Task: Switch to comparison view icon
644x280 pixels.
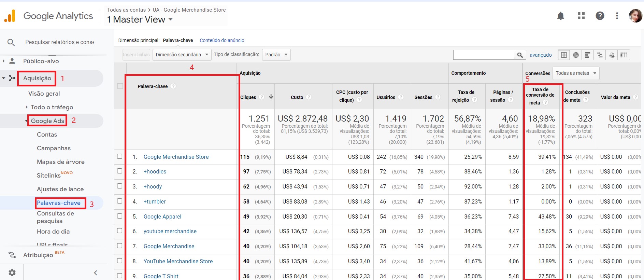Action: (x=599, y=55)
